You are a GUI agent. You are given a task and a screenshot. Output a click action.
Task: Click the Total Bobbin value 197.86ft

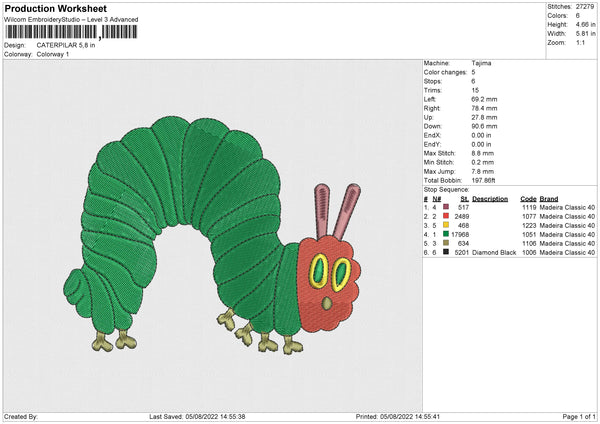[x=483, y=180]
